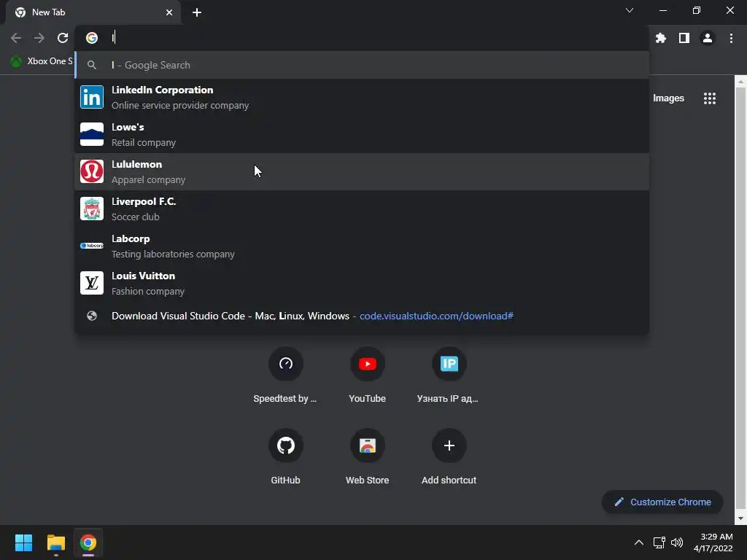Choose the LinkedIn Corporation suggestion

pyautogui.click(x=362, y=97)
